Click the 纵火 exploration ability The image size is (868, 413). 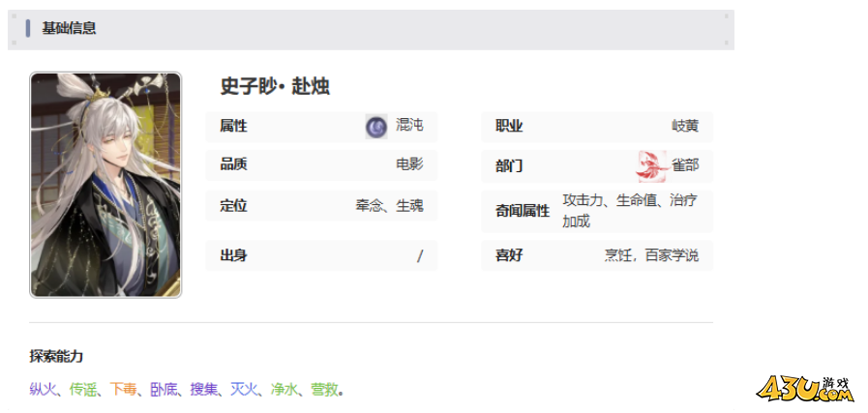(x=44, y=390)
